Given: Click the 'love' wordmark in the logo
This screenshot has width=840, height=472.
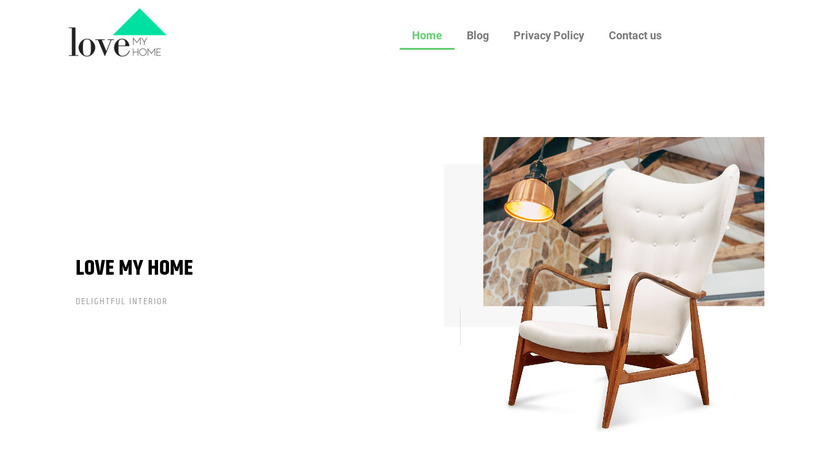Looking at the screenshot, I should click(x=99, y=42).
